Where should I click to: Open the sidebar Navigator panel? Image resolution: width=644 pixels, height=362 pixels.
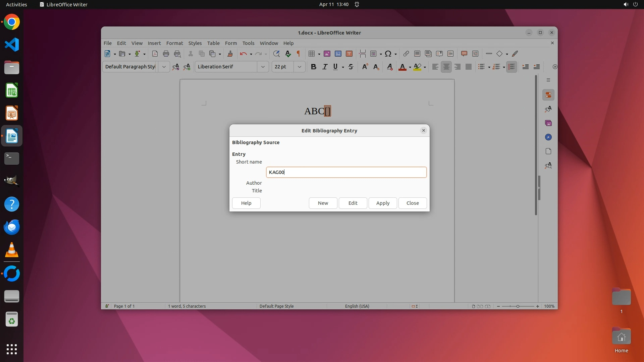pos(548,137)
